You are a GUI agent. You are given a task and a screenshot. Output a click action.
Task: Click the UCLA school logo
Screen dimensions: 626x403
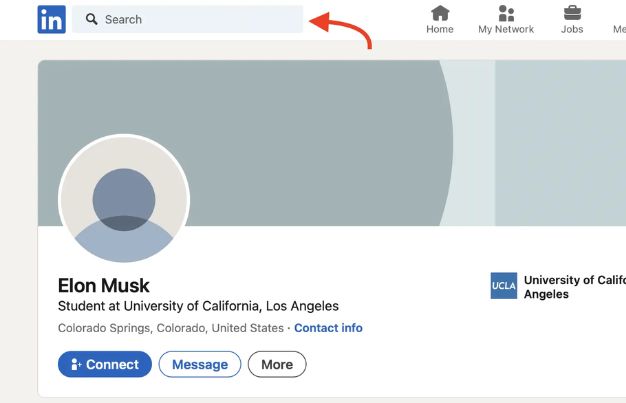[x=504, y=287]
